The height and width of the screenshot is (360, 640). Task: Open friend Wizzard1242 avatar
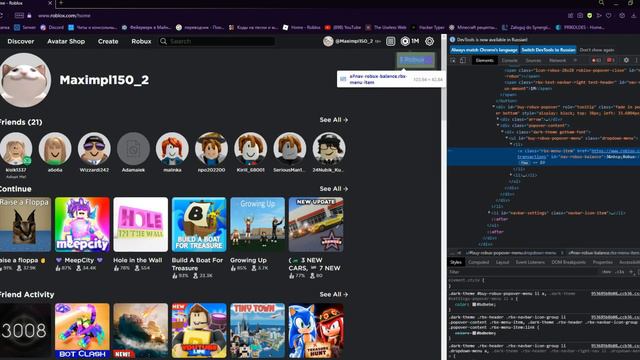pyautogui.click(x=94, y=149)
